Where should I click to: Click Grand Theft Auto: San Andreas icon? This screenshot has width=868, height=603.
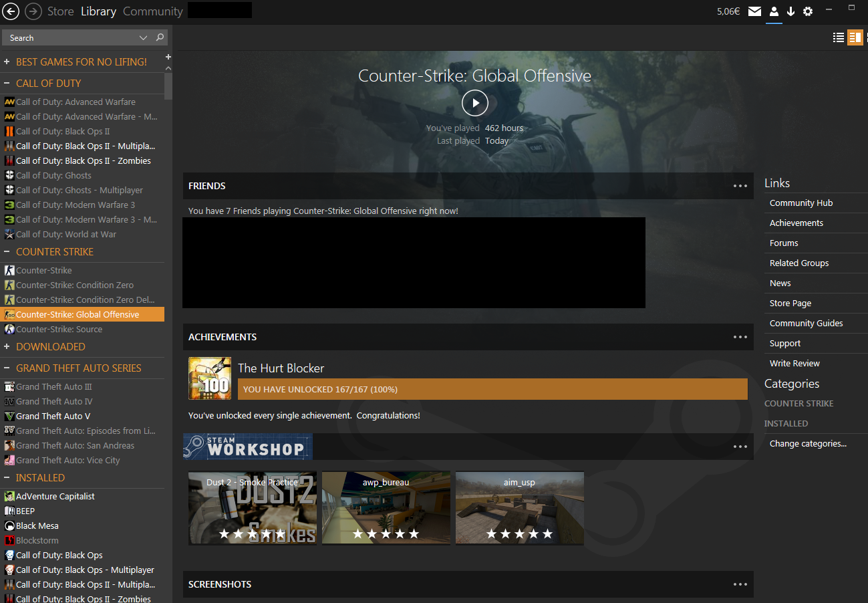click(x=9, y=446)
